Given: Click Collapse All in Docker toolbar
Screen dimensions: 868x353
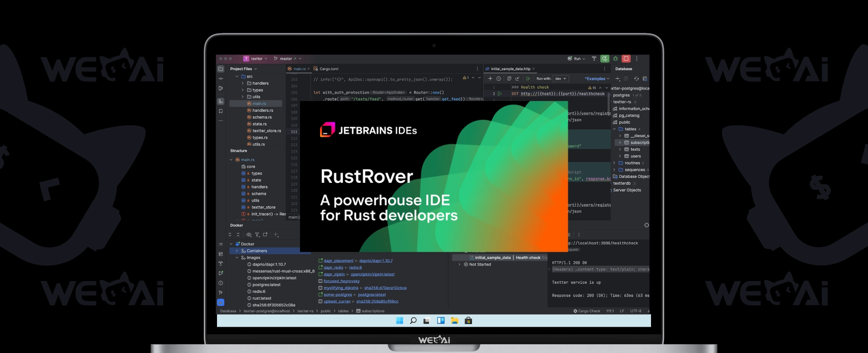Looking at the screenshot, I should [x=238, y=234].
